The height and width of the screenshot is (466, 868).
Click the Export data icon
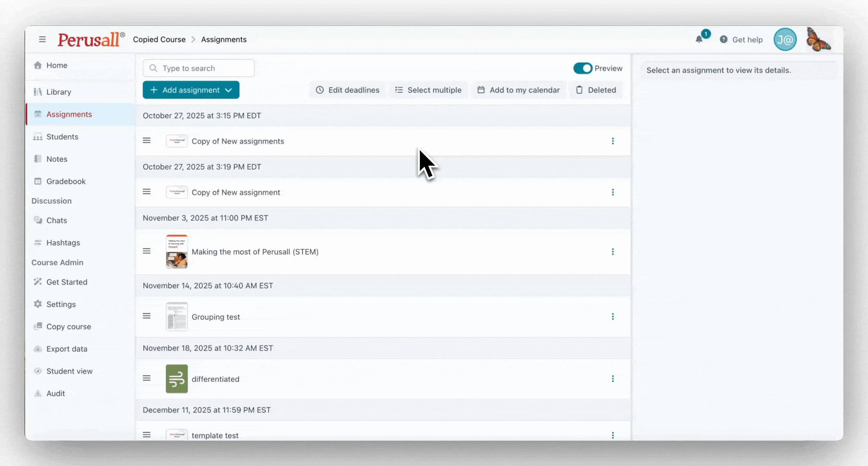click(38, 349)
